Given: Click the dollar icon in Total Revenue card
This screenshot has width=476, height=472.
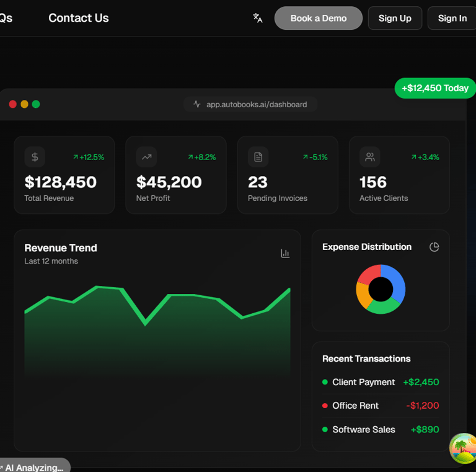Looking at the screenshot, I should 35,157.
